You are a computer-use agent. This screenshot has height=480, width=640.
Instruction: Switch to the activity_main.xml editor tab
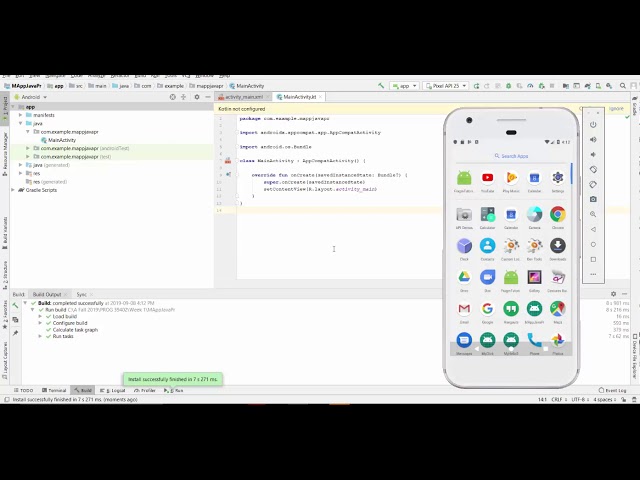click(244, 97)
